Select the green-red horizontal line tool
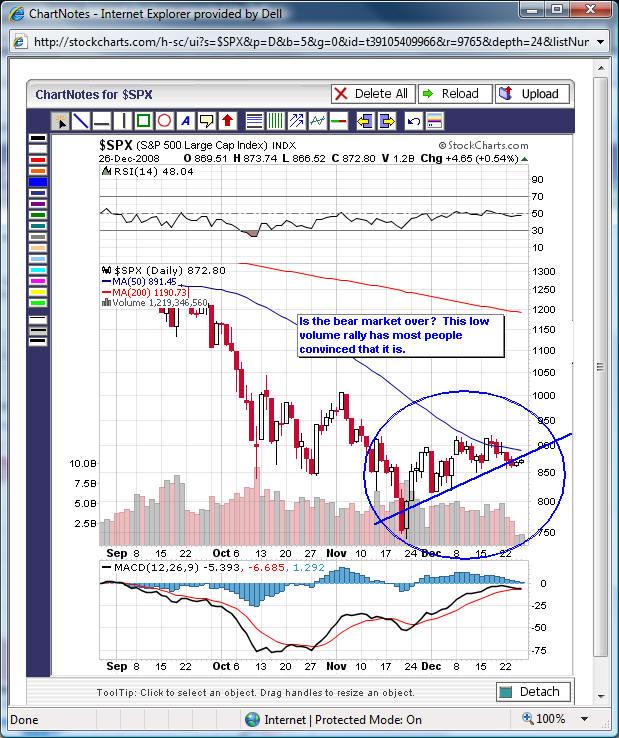This screenshot has height=738, width=619. point(339,121)
